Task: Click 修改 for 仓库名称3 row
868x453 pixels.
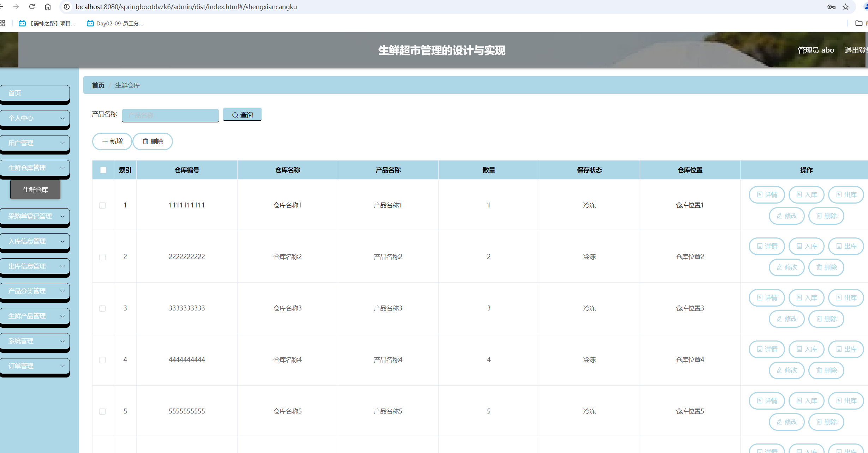Action: click(787, 319)
